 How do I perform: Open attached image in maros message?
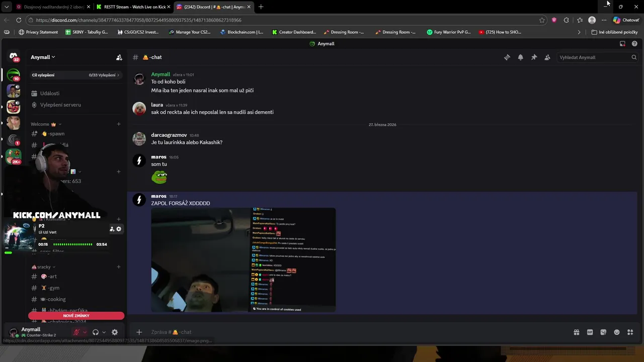coord(244,260)
